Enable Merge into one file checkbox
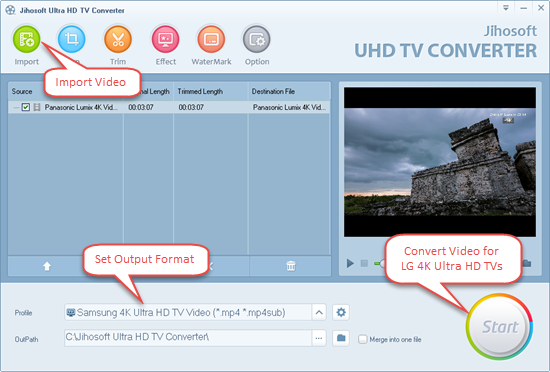This screenshot has width=550, height=372. (363, 339)
